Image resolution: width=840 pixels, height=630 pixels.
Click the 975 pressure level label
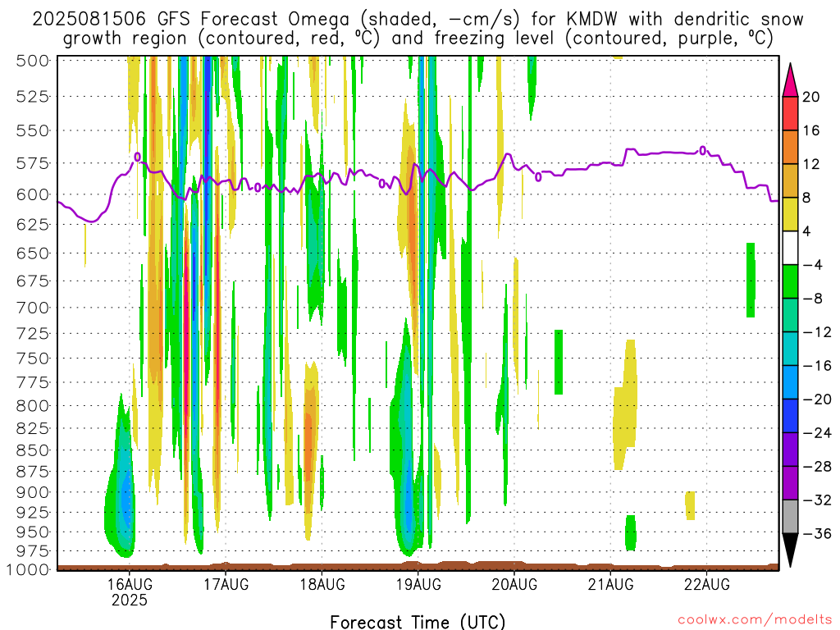click(x=32, y=550)
